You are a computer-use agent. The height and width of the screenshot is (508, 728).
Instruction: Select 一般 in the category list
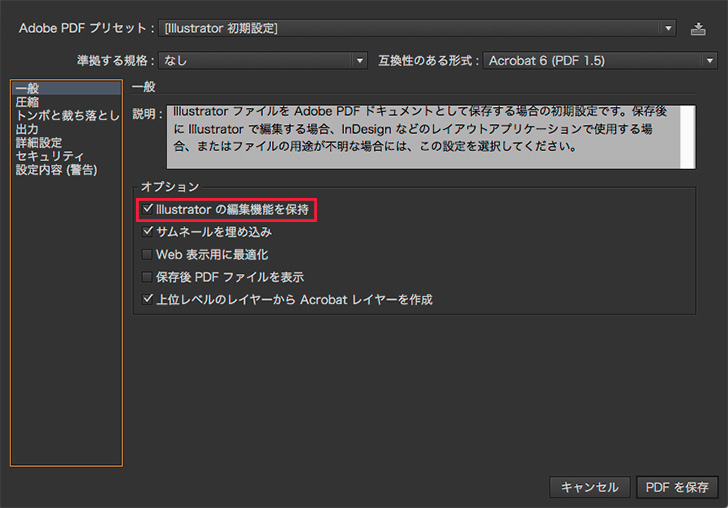[x=67, y=88]
